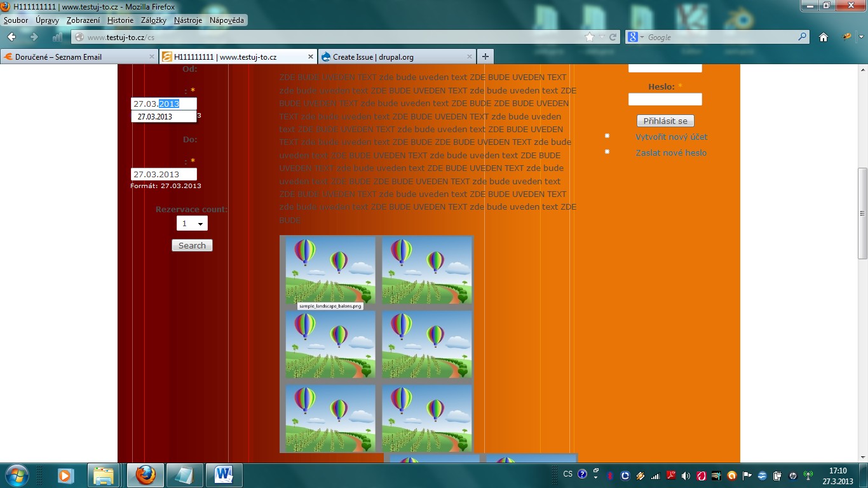Image resolution: width=868 pixels, height=488 pixels.
Task: Check the power plug battery tray icon
Action: (x=777, y=475)
